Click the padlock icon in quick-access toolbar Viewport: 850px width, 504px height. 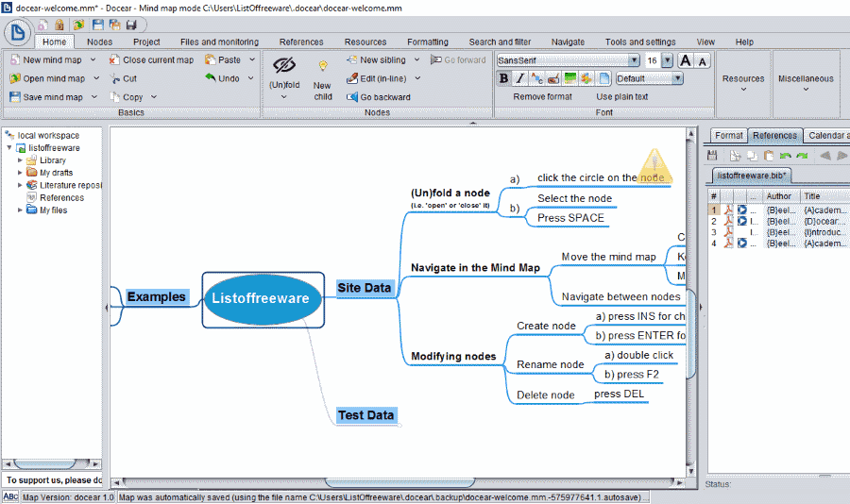coord(59,25)
